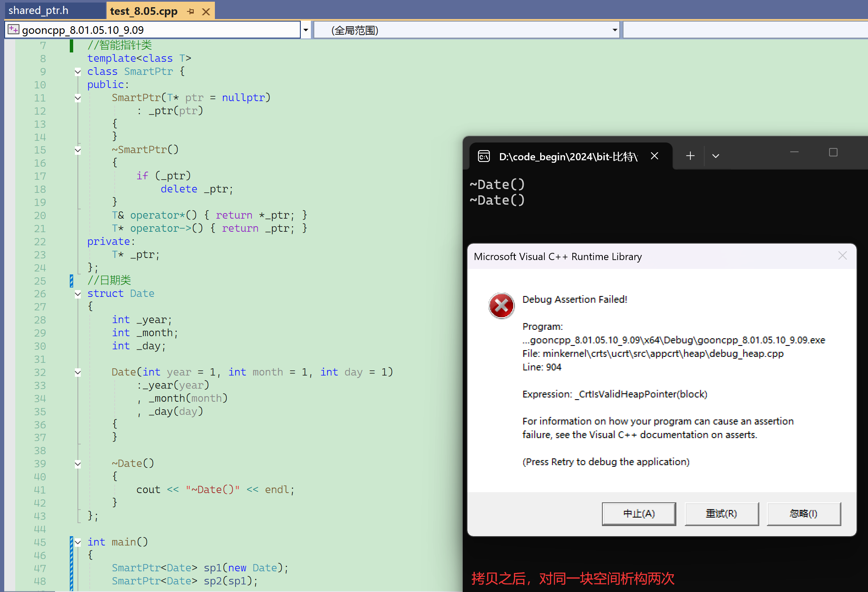Open the terminal profile dropdown chevron

716,156
